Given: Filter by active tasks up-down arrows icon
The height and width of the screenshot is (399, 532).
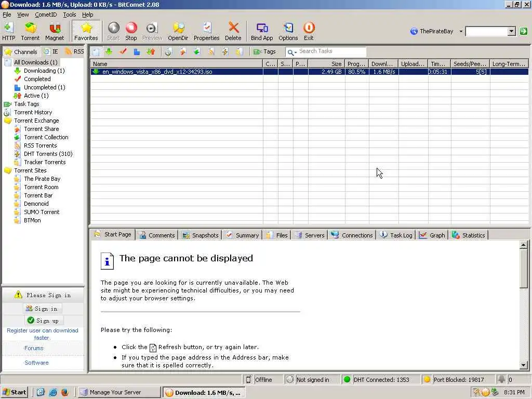Looking at the screenshot, I should (x=151, y=51).
